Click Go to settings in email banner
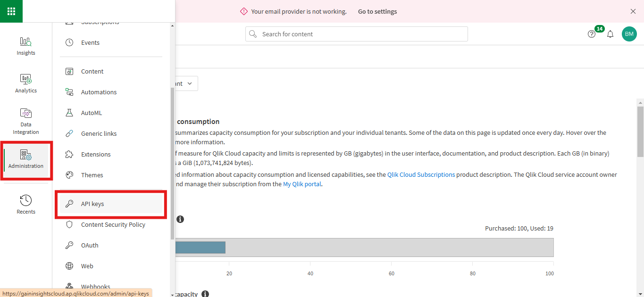 (377, 11)
